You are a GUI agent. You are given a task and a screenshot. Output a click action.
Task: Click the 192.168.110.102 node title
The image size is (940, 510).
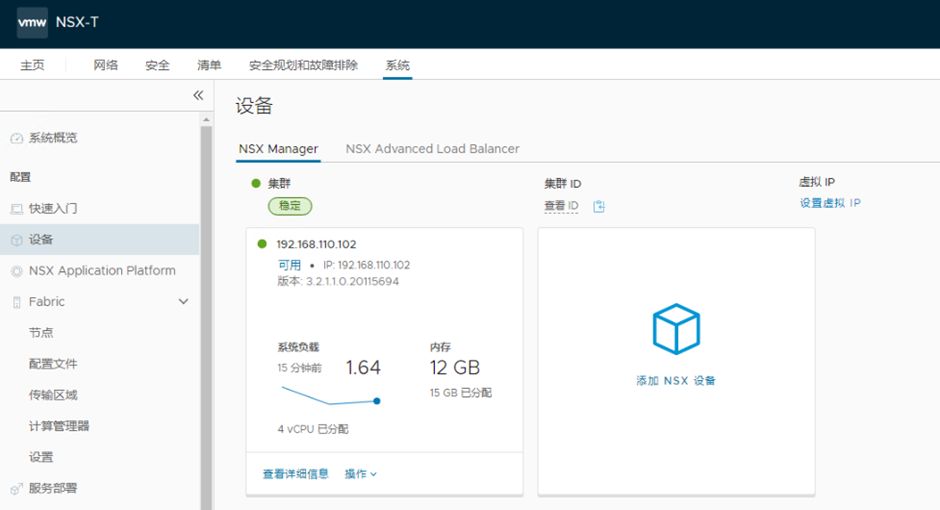point(316,244)
